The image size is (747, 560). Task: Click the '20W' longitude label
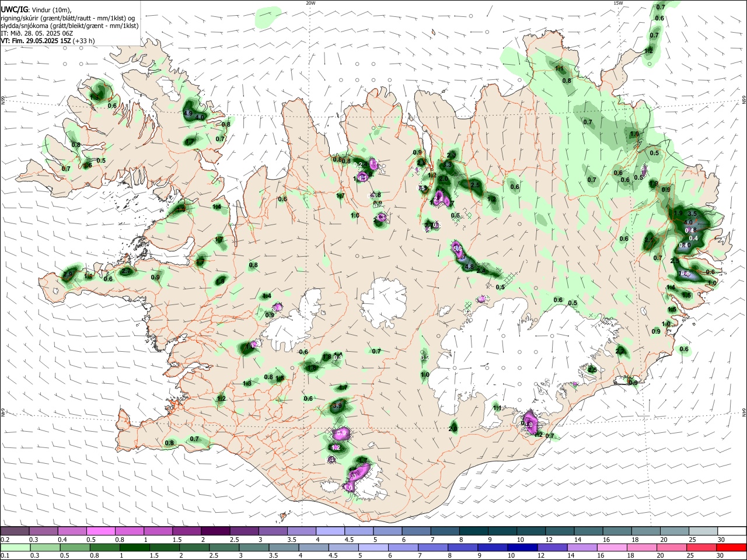[x=310, y=3]
